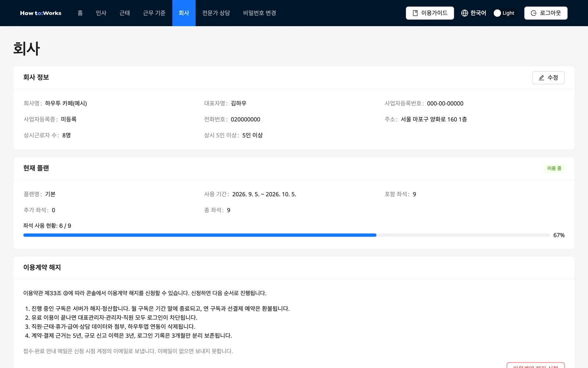The image size is (588, 368).
Task: Click the 로그아웃 button
Action: click(x=546, y=13)
